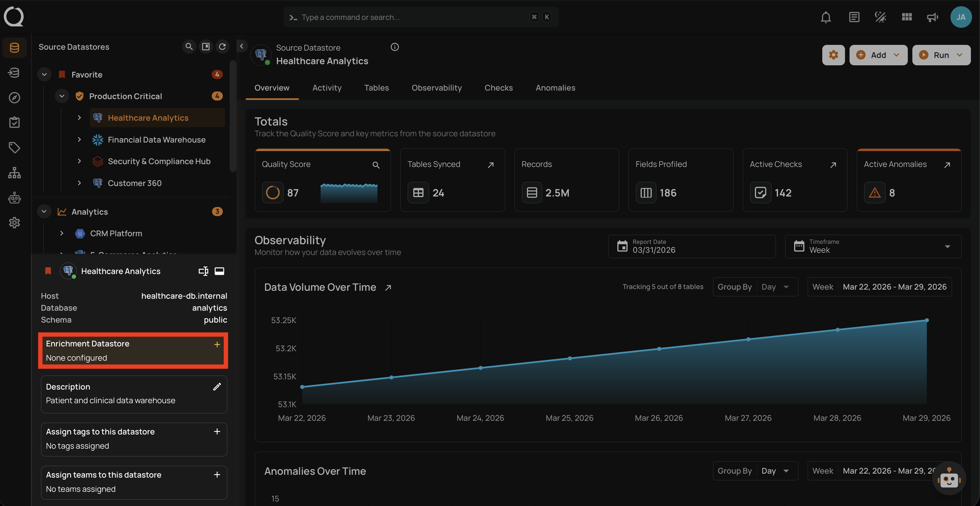980x506 pixels.
Task: Add an Enrichment Datastore with plus
Action: point(217,344)
